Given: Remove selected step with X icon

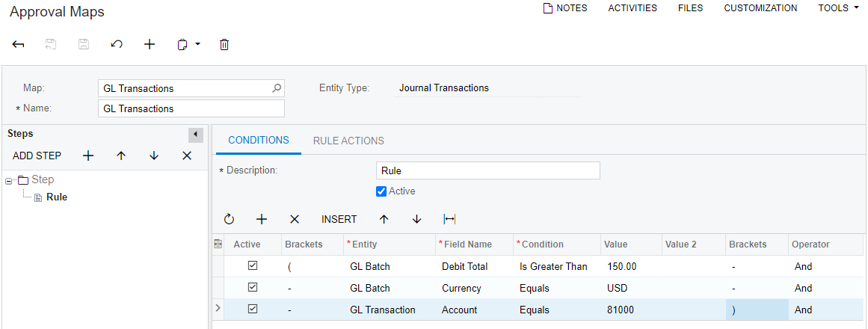Looking at the screenshot, I should [187, 156].
